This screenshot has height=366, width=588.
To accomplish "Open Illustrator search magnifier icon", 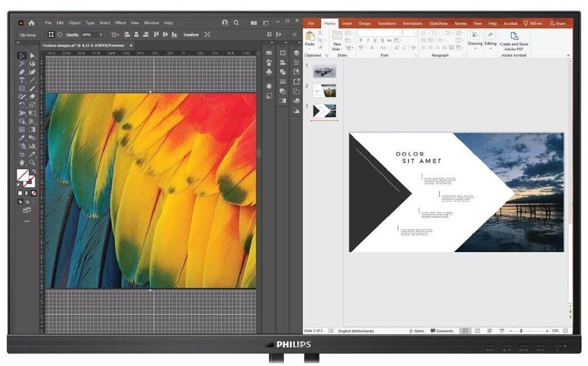I will pos(236,23).
